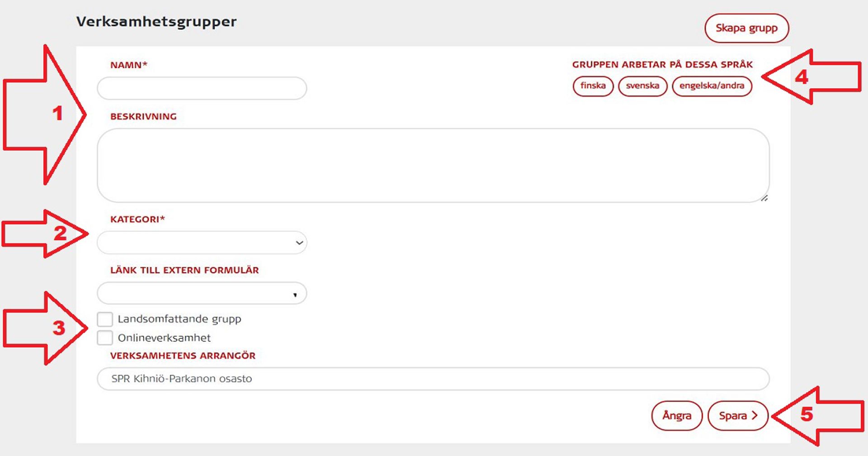Focus the Namn input field
868x456 pixels.
(x=202, y=89)
